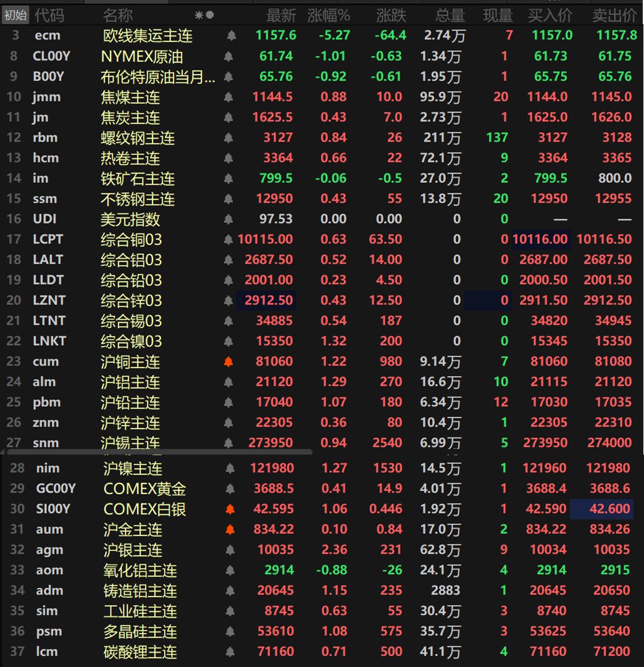Image resolution: width=644 pixels, height=667 pixels.
Task: Click the 代码 column header
Action: (x=49, y=15)
